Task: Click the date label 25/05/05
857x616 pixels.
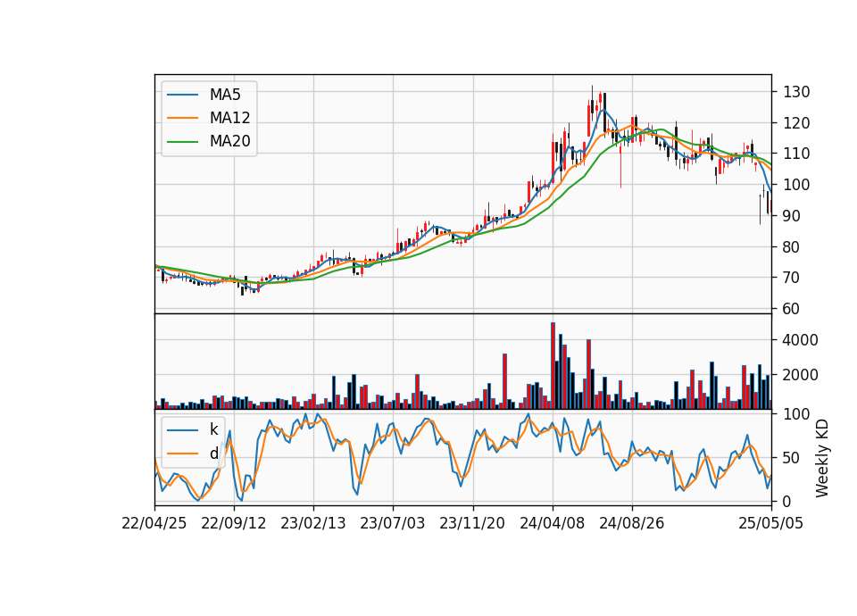Action: (x=771, y=523)
